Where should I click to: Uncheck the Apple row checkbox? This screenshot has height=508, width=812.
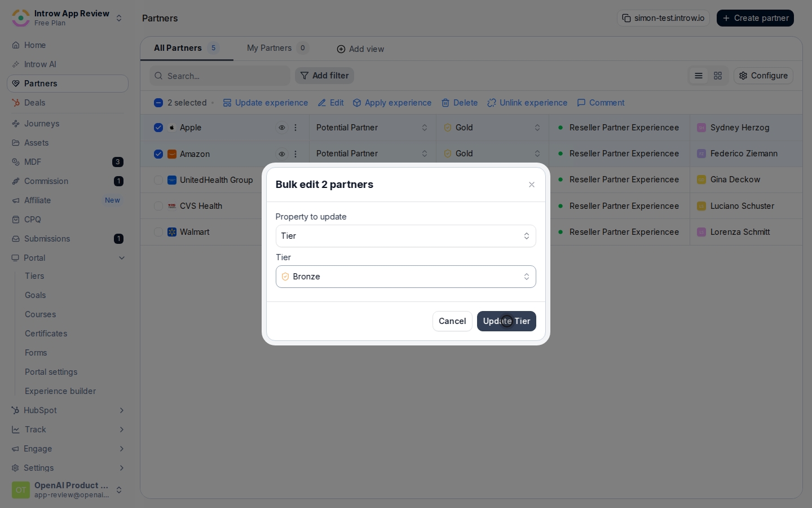click(158, 128)
